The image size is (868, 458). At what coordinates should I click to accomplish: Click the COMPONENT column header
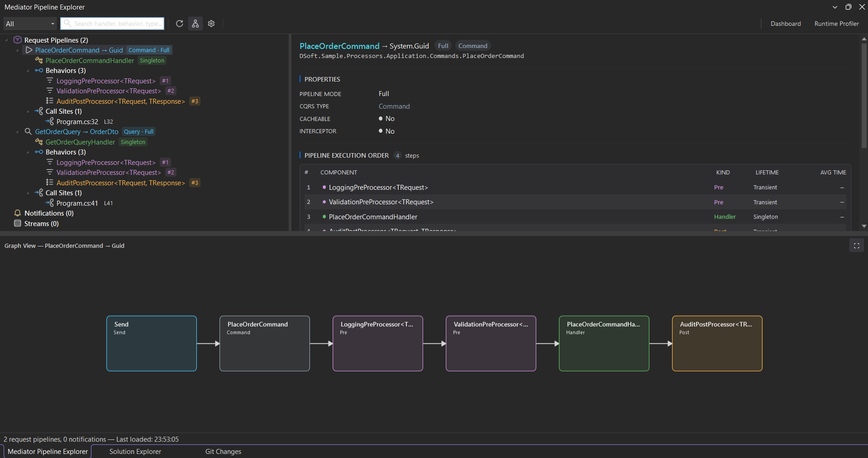339,173
